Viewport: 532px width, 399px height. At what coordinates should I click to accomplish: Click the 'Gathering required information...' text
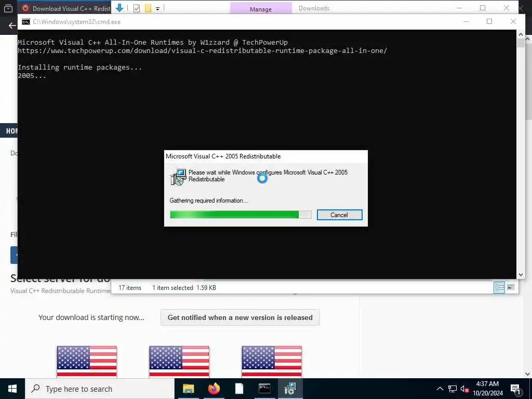click(209, 201)
